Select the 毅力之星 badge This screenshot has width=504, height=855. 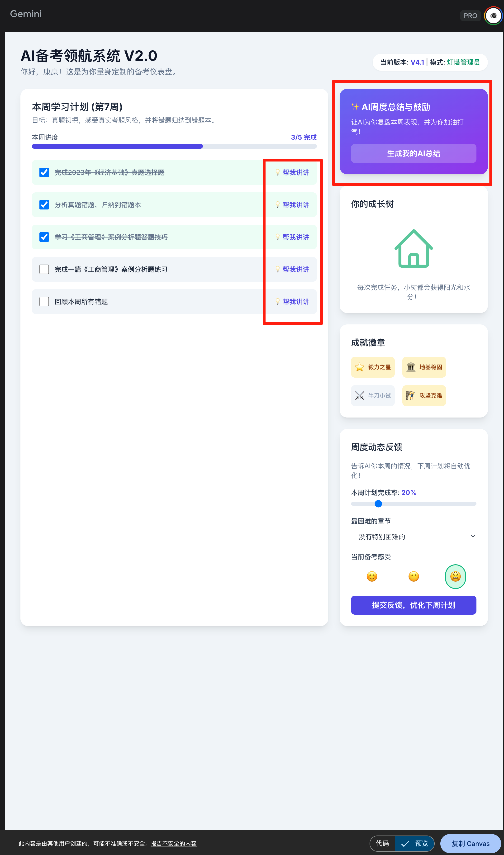pos(373,367)
